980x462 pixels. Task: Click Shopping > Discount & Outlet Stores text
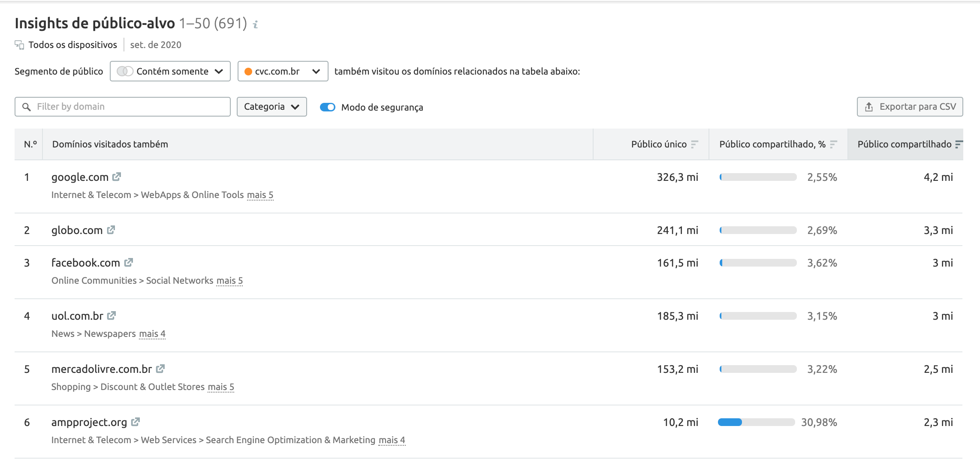pos(128,387)
